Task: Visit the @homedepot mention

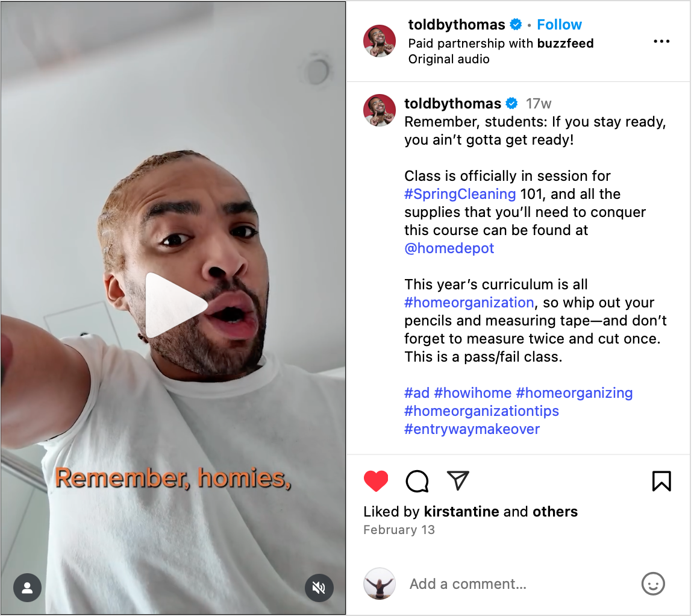Action: point(449,248)
